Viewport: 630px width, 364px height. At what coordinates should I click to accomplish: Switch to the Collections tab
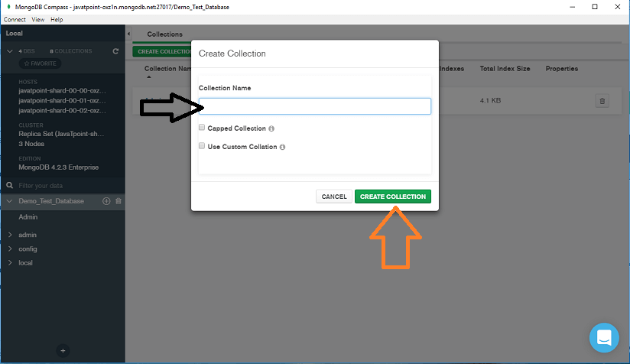coord(164,34)
